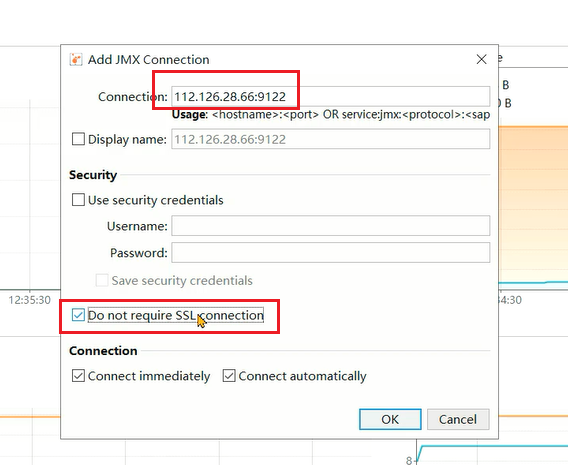The image size is (568, 465).
Task: Click the Cancel button
Action: coord(458,419)
